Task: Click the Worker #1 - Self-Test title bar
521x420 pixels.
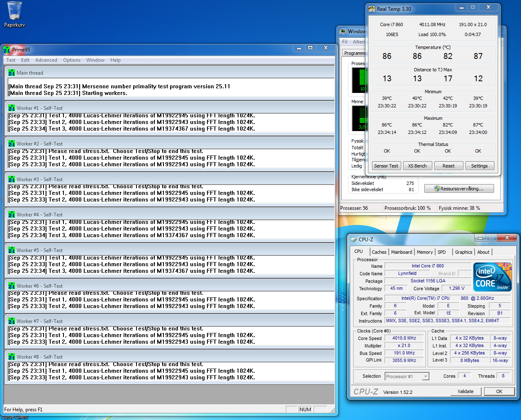Action: coord(169,108)
